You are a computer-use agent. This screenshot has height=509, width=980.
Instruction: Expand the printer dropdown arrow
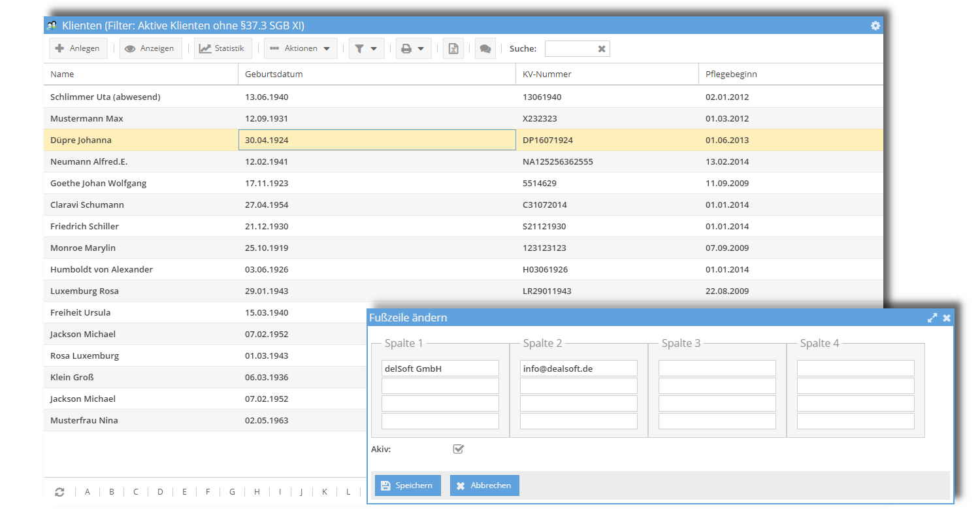point(420,48)
